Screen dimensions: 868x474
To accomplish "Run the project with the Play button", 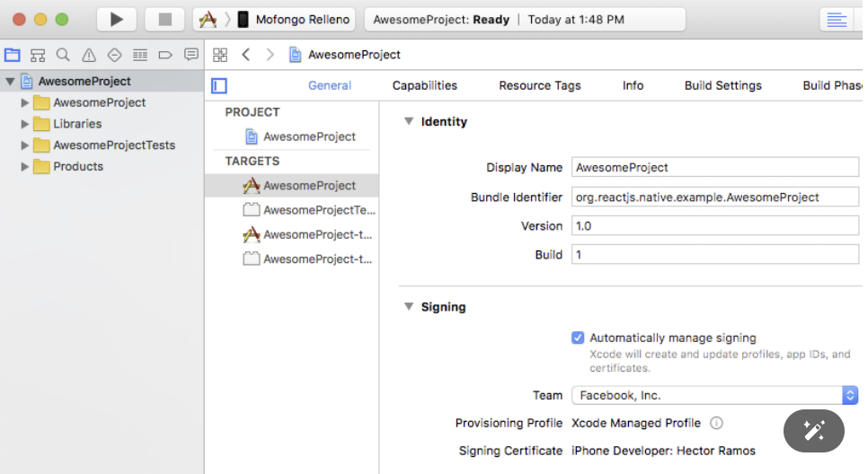I will point(116,20).
